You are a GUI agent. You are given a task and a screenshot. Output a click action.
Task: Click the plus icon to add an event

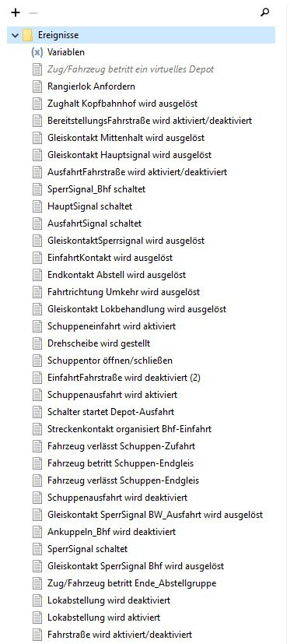click(16, 12)
